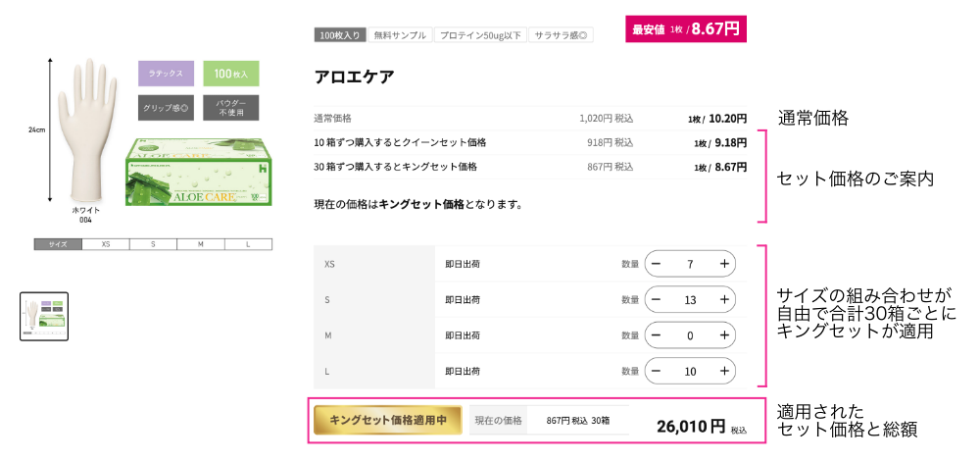This screenshot has width=980, height=461.
Task: Click the 1枚/9.18円 unit price
Action: click(x=720, y=142)
